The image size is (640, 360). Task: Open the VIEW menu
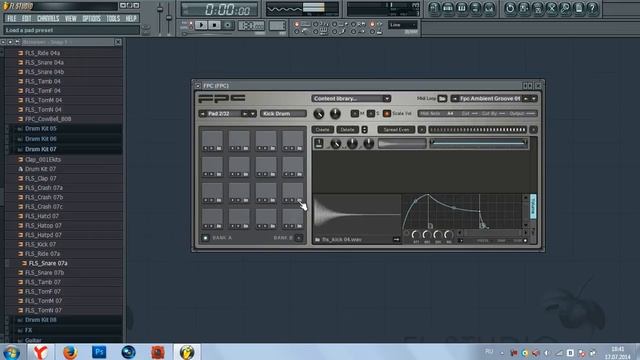(x=71, y=18)
